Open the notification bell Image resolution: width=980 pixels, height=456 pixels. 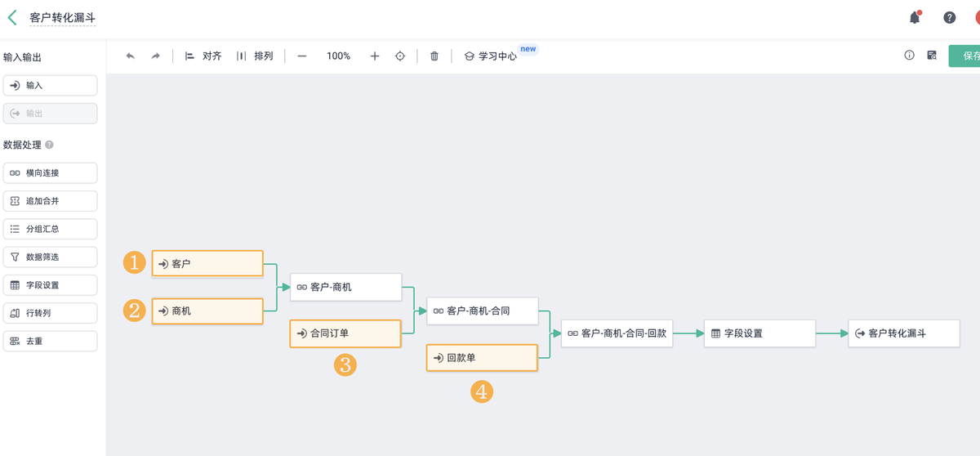tap(915, 17)
